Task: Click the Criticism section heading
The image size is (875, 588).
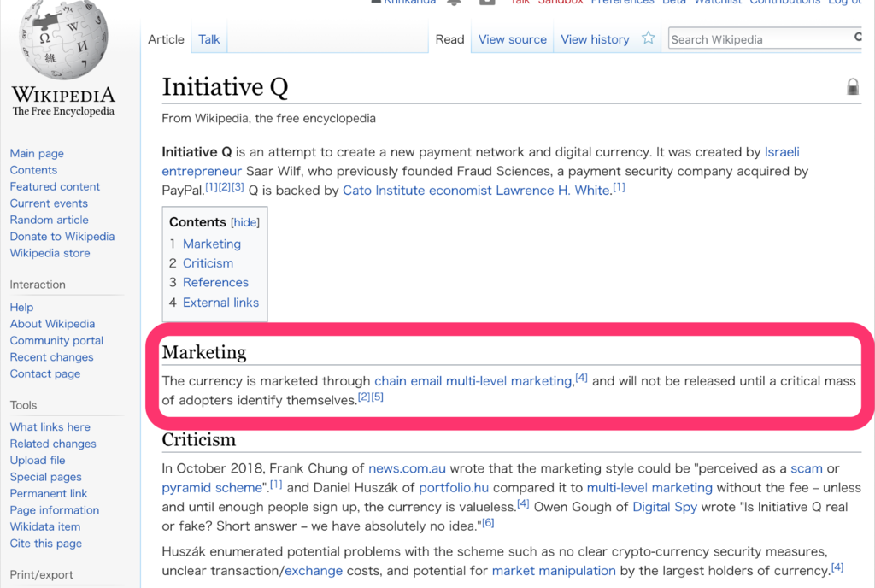Action: coord(198,440)
